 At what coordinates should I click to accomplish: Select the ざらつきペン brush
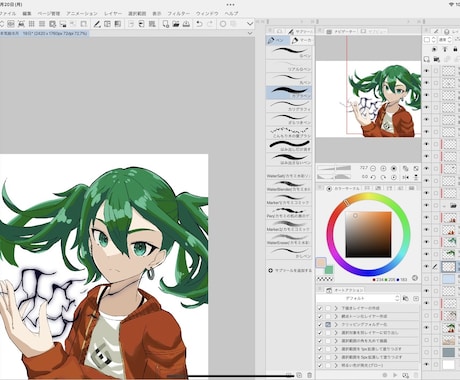289,119
